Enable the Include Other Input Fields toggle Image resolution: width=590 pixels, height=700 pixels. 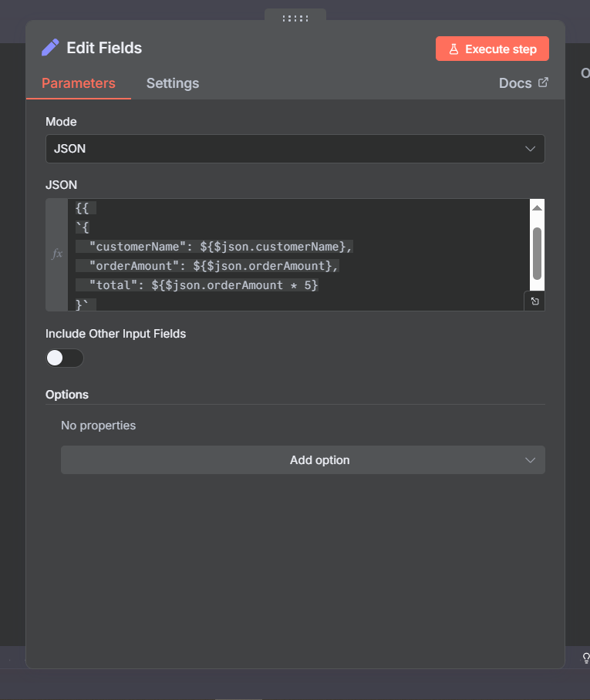pos(65,358)
